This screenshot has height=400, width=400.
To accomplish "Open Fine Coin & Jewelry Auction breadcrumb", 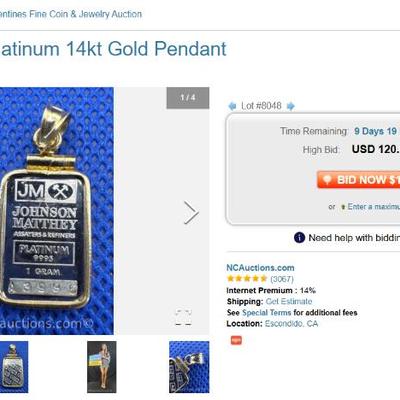I will tap(71, 14).
